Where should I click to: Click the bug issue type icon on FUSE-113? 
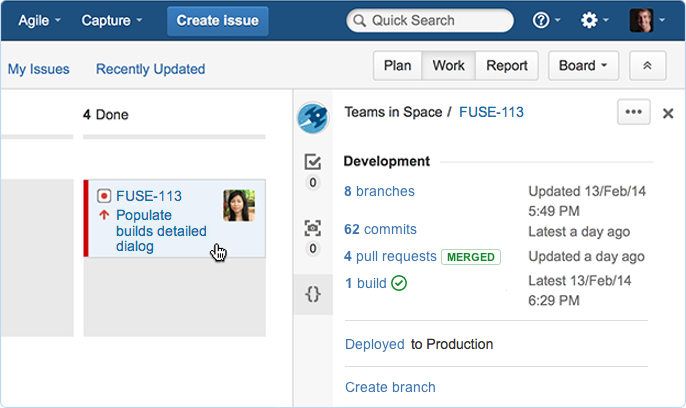104,196
